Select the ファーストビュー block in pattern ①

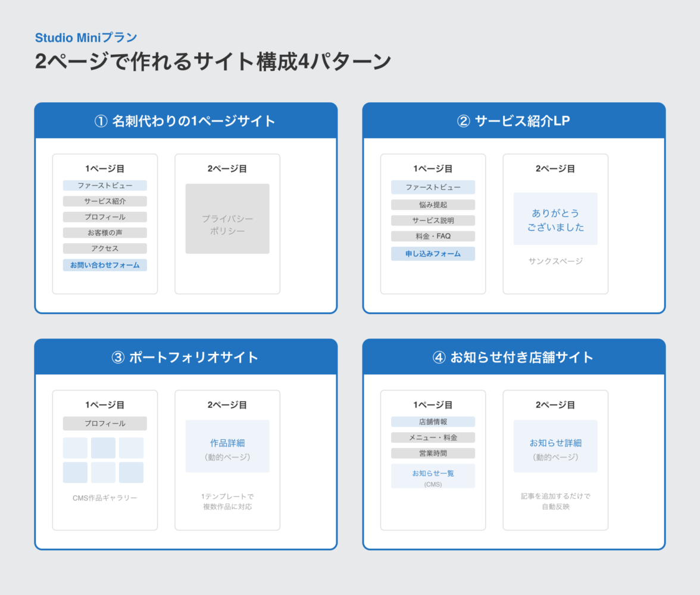coord(105,186)
